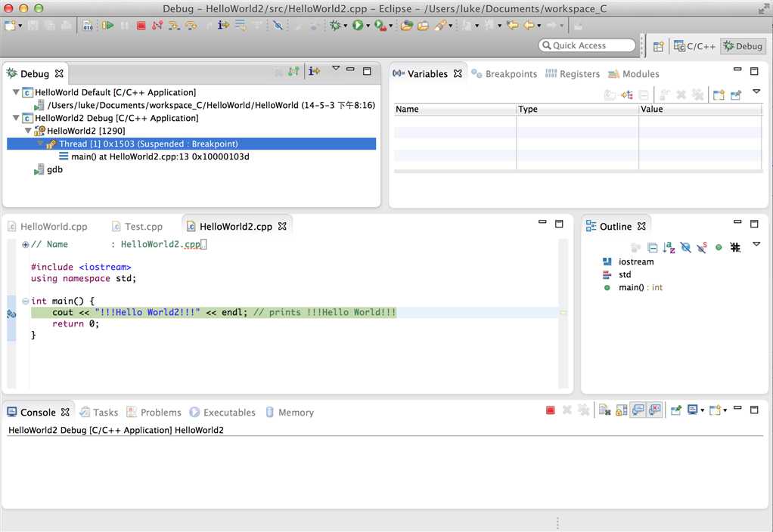The width and height of the screenshot is (773, 532).
Task: Select Thread [1] suspended breakpoint row
Action: (x=191, y=144)
